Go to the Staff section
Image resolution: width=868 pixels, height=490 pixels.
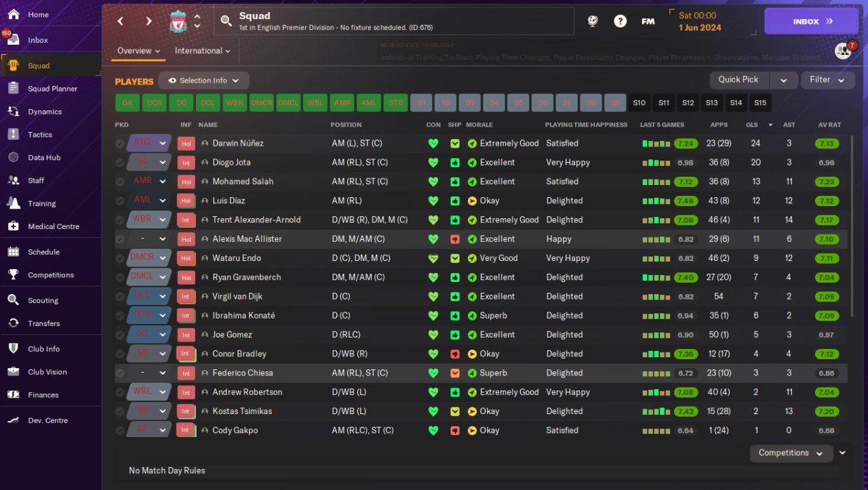(x=36, y=181)
